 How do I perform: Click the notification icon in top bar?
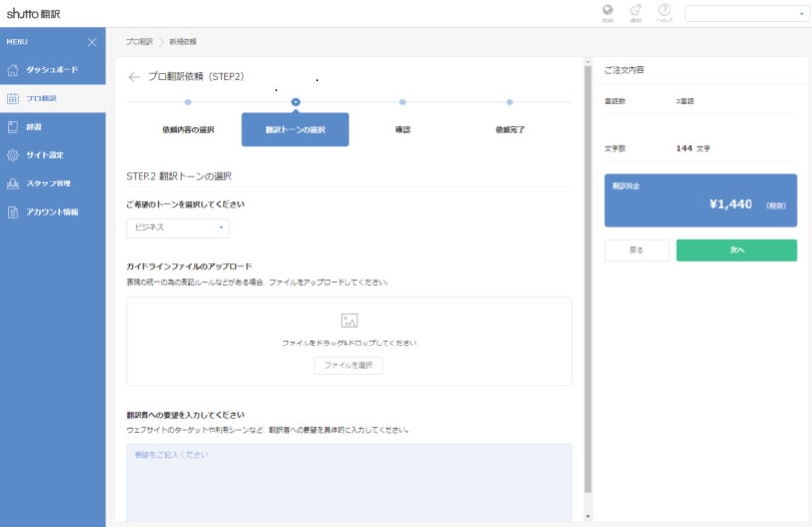pyautogui.click(x=636, y=10)
